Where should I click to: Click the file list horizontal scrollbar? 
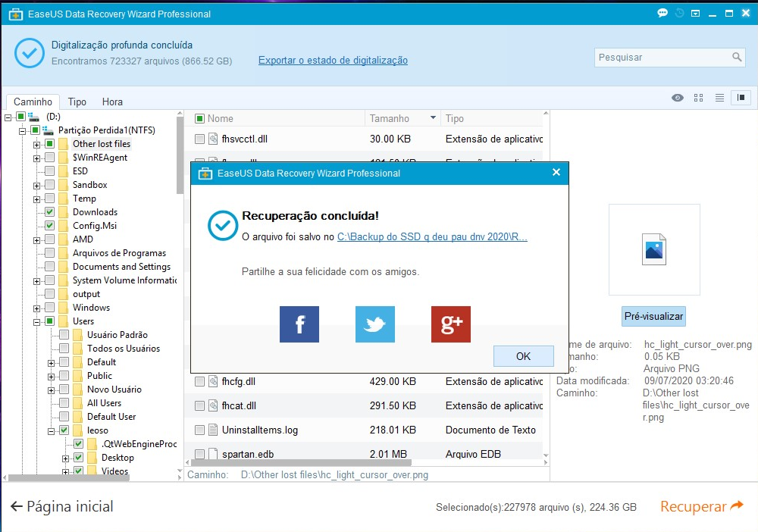pyautogui.click(x=302, y=462)
